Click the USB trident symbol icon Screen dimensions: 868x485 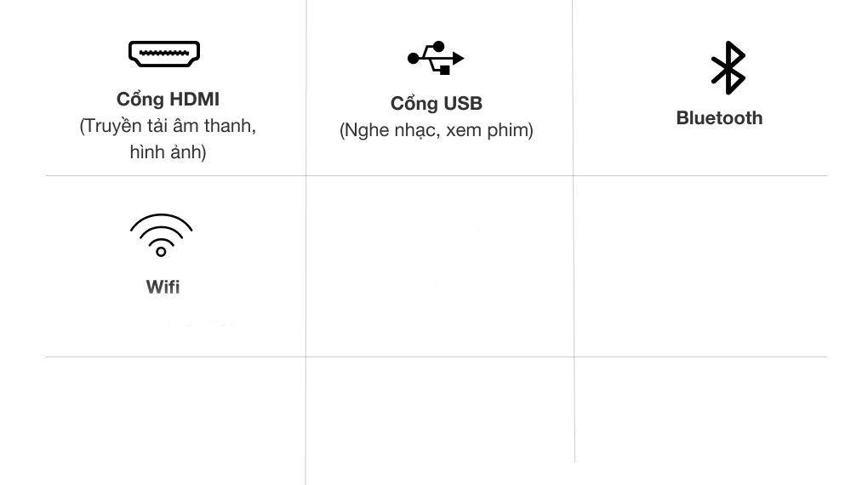[x=436, y=58]
